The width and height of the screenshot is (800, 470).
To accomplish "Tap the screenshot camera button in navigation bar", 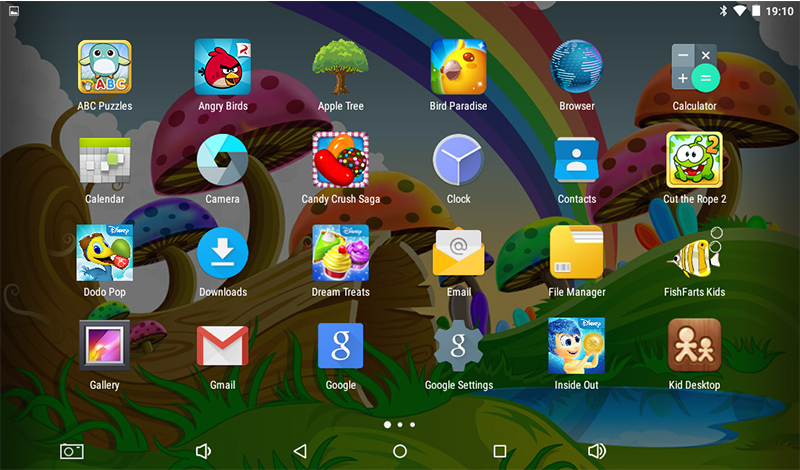I will tap(72, 451).
